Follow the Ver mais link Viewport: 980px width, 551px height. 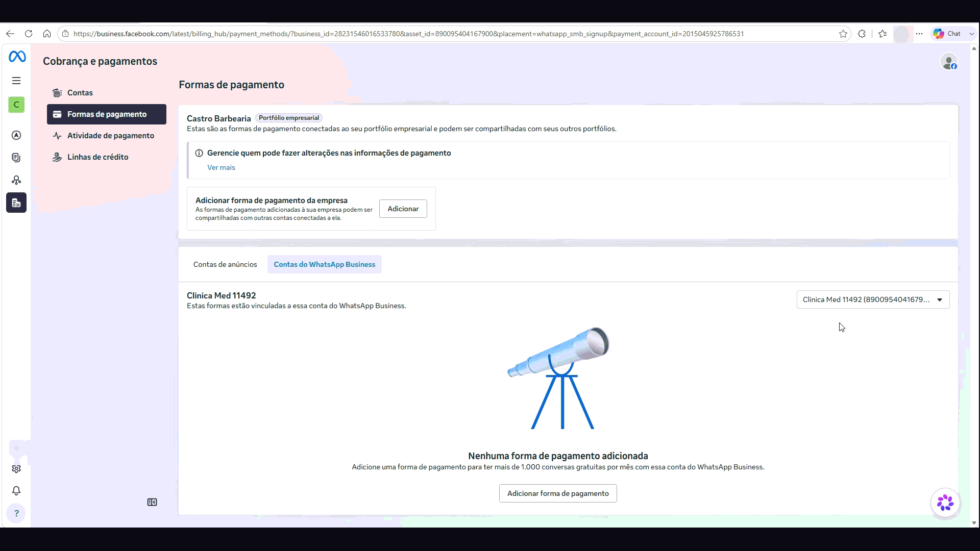pos(221,167)
